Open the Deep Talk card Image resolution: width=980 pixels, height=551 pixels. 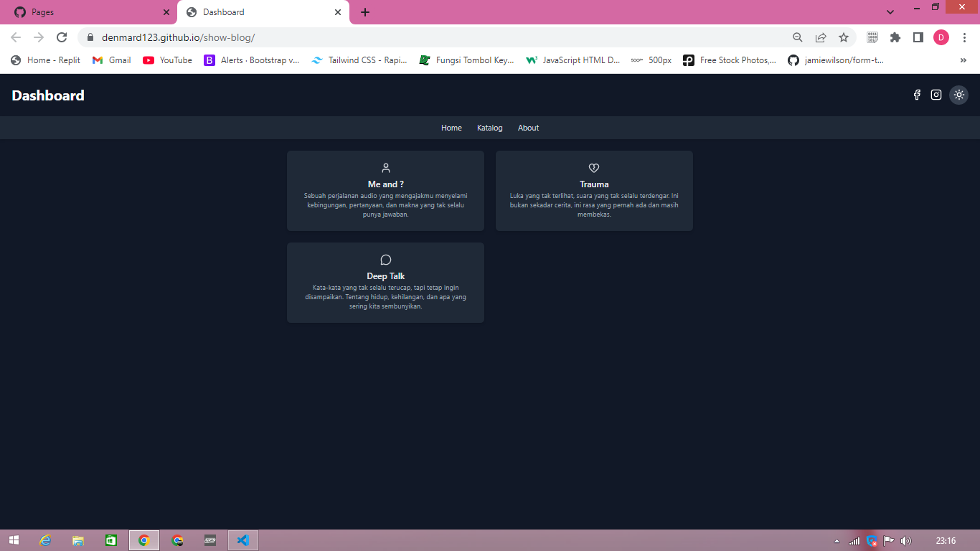pos(385,283)
